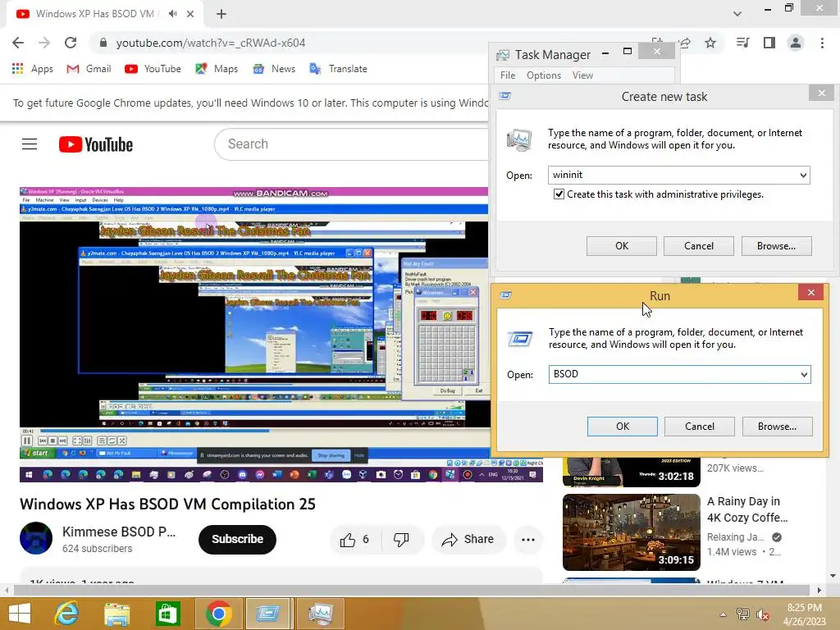Click Browse in Create new task dialog
Image resolution: width=840 pixels, height=630 pixels.
click(x=776, y=246)
